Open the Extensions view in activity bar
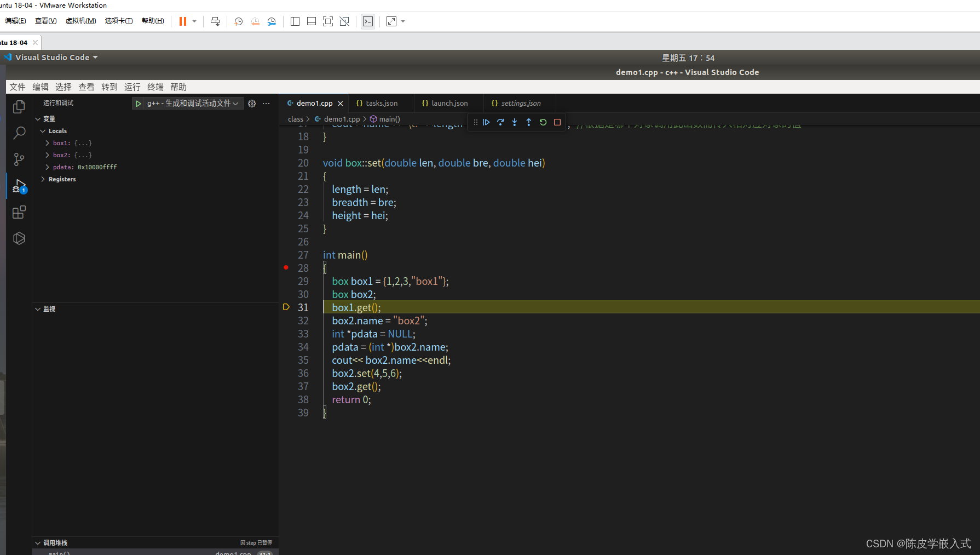This screenshot has height=555, width=980. point(19,212)
